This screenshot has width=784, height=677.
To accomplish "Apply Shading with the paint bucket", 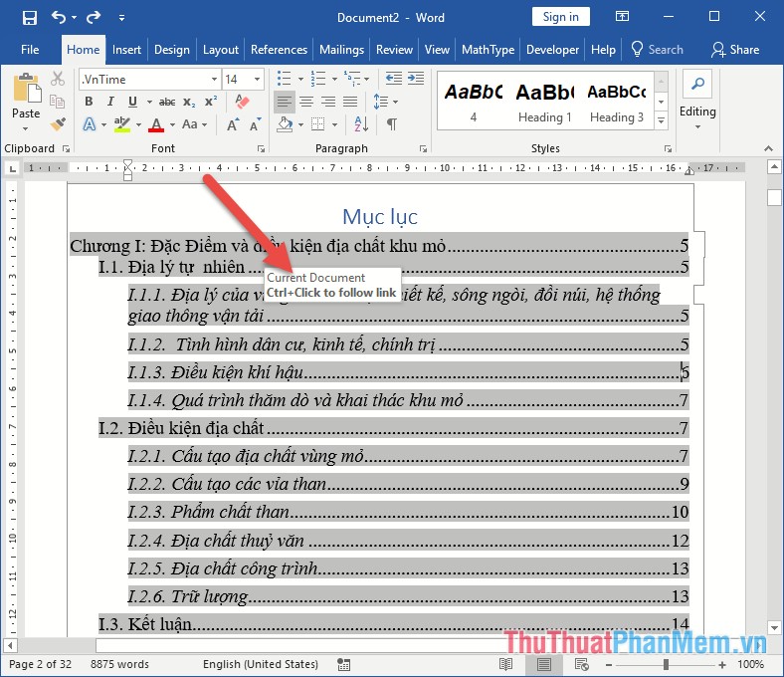I will click(285, 124).
